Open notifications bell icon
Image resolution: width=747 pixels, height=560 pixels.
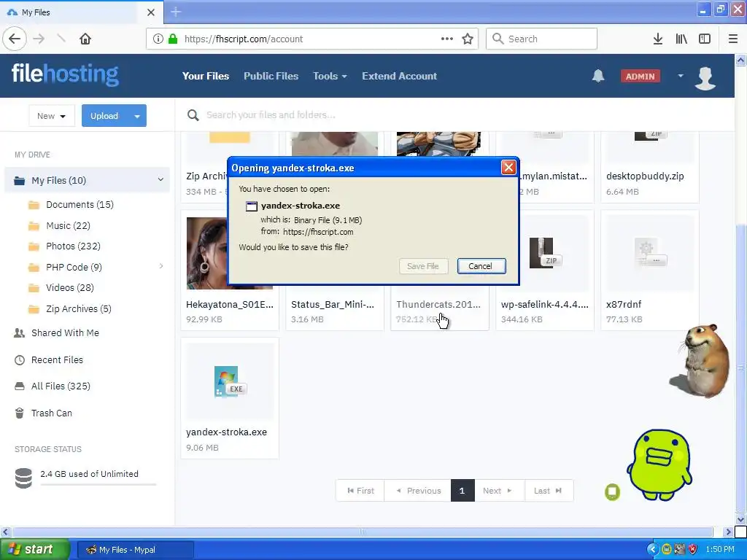click(x=598, y=76)
